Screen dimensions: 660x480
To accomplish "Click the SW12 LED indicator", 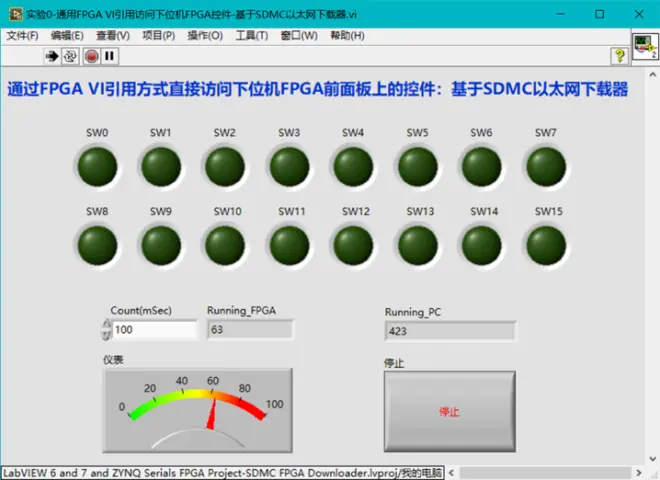I will tap(354, 245).
